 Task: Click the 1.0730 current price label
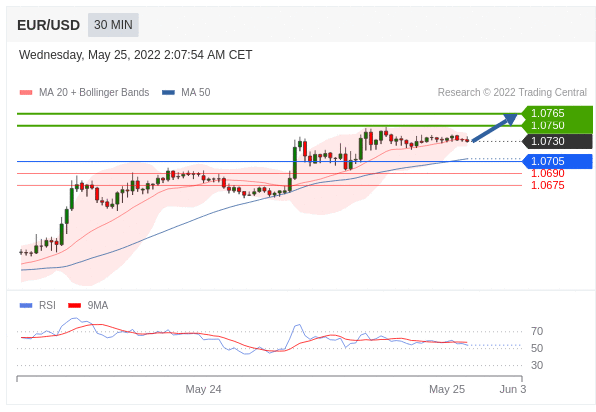[x=557, y=141]
